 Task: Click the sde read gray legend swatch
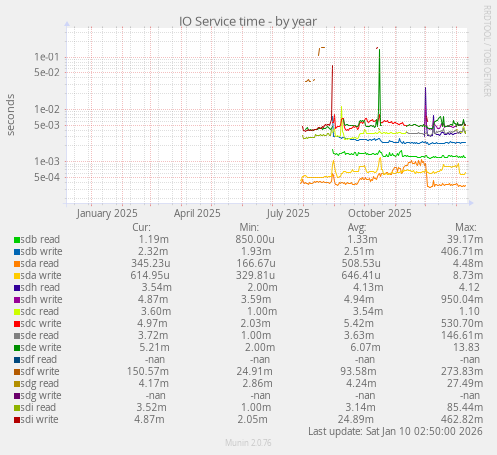17,336
